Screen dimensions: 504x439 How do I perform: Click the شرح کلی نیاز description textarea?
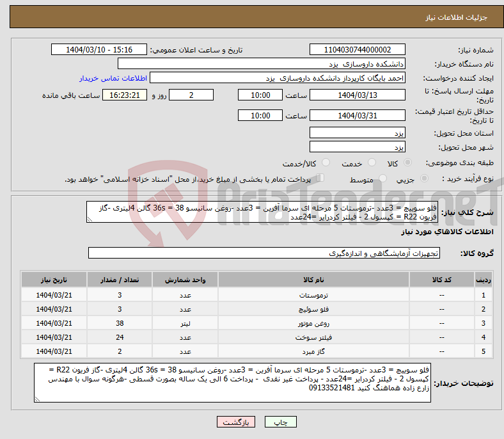(x=262, y=212)
